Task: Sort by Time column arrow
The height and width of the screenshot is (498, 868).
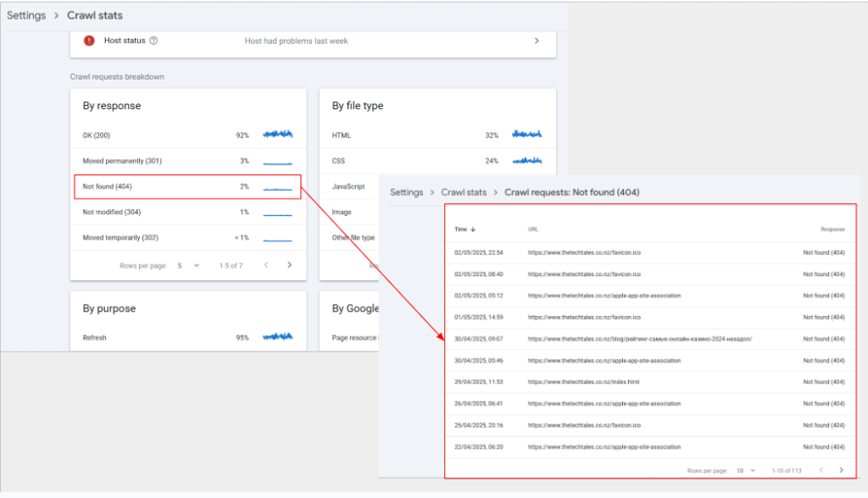Action: coord(473,229)
